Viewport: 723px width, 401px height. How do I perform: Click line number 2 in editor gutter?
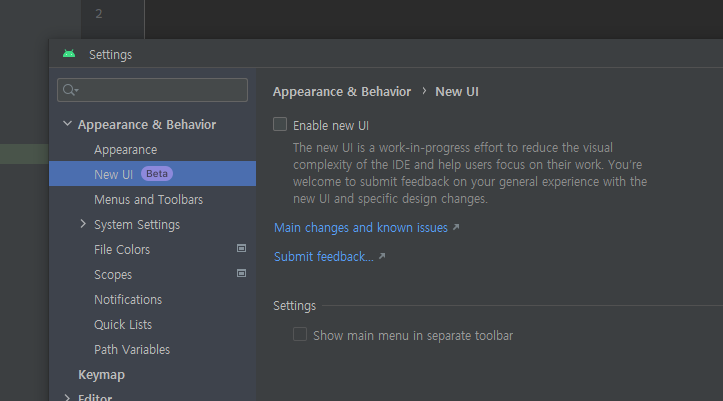[x=99, y=14]
